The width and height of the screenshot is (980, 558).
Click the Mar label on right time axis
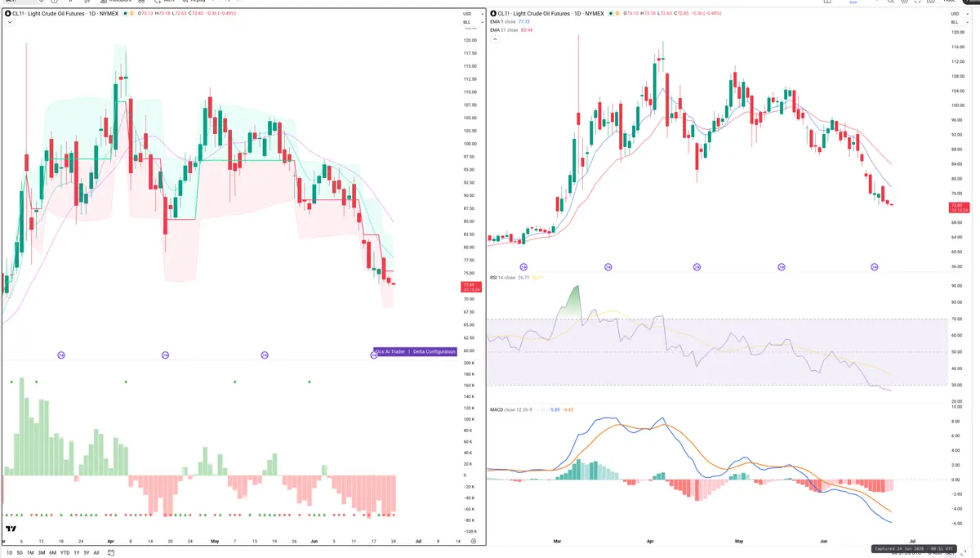tap(558, 541)
